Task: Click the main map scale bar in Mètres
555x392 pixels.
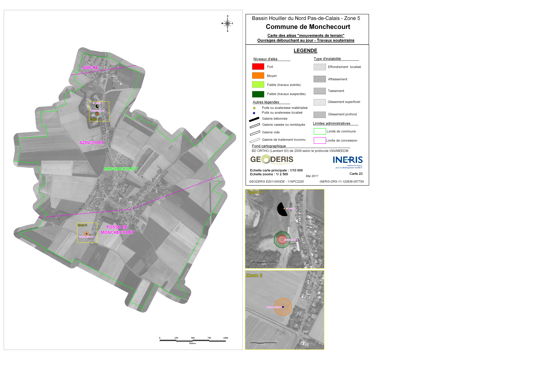Action: click(193, 341)
